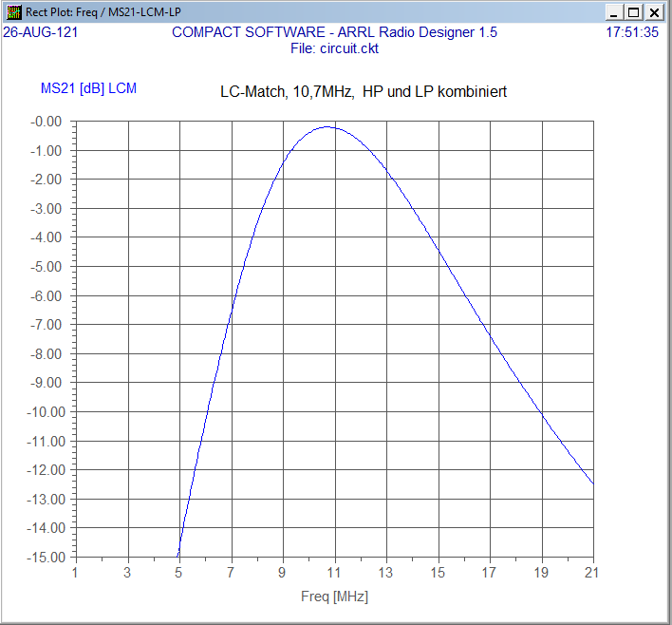Viewport: 672px width, 625px height.
Task: Click the '-4.00' y-axis value
Action: pyautogui.click(x=46, y=237)
